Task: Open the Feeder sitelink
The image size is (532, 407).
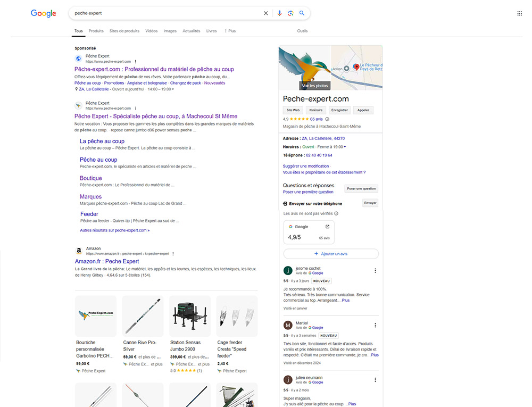Action: pyautogui.click(x=89, y=214)
